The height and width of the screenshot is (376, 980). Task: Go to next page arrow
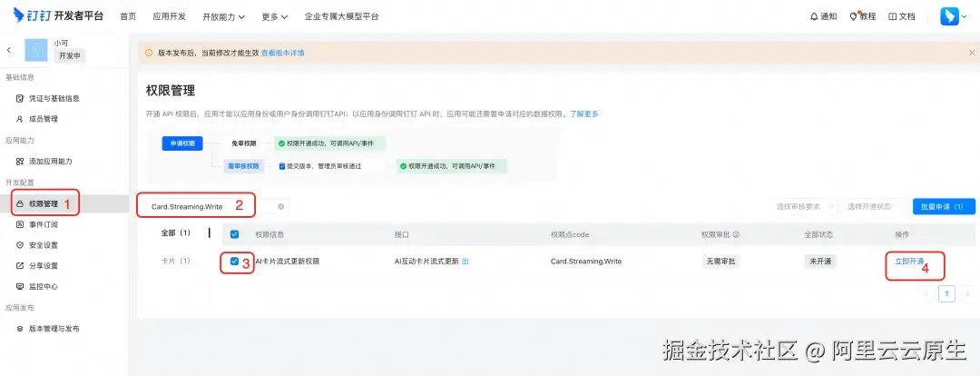click(967, 293)
